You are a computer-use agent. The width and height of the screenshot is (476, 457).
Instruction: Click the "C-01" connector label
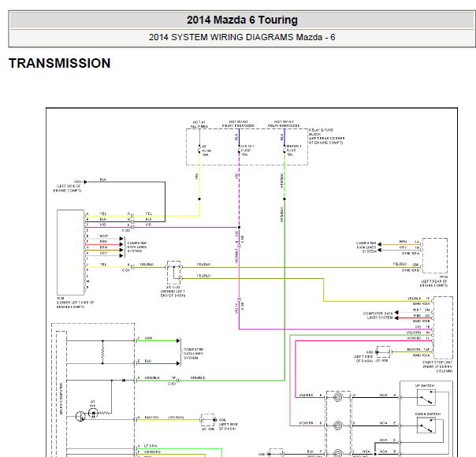[x=125, y=270]
